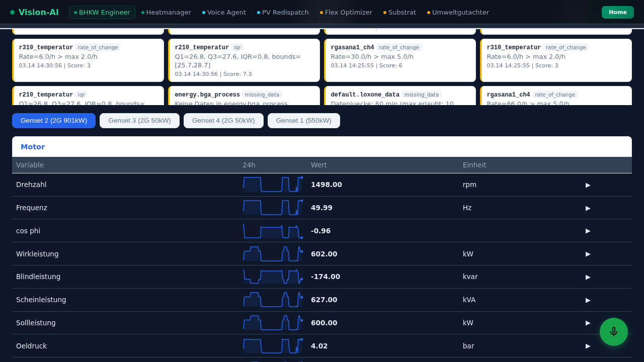Click the green status dot beside BHKW Engineer
This screenshot has width=644, height=362.
pos(76,13)
